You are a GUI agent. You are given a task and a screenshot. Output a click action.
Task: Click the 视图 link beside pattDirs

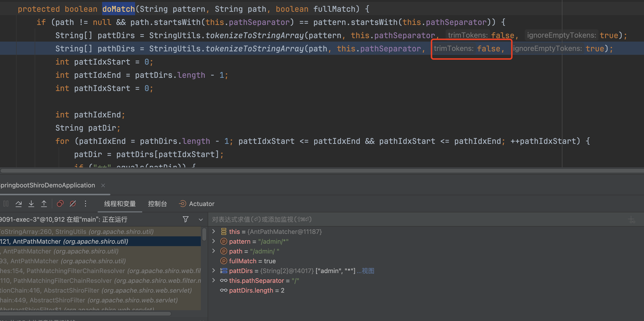tap(368, 271)
